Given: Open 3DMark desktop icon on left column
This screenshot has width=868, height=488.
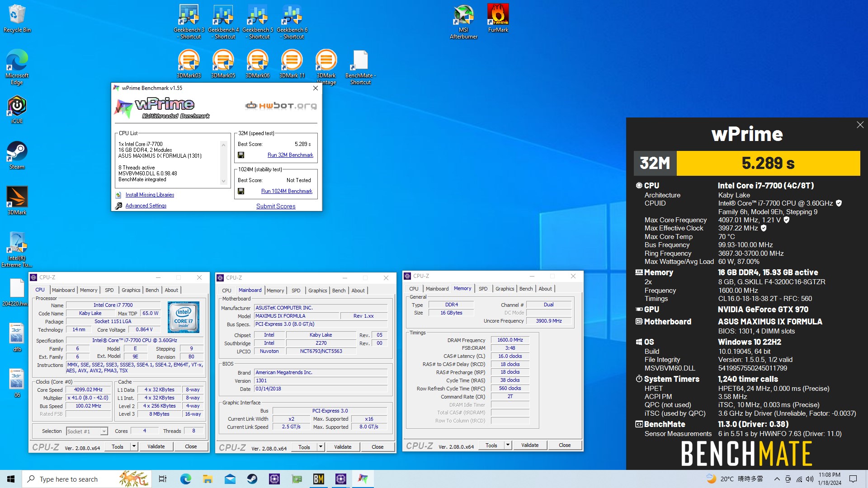Looking at the screenshot, I should 17,201.
